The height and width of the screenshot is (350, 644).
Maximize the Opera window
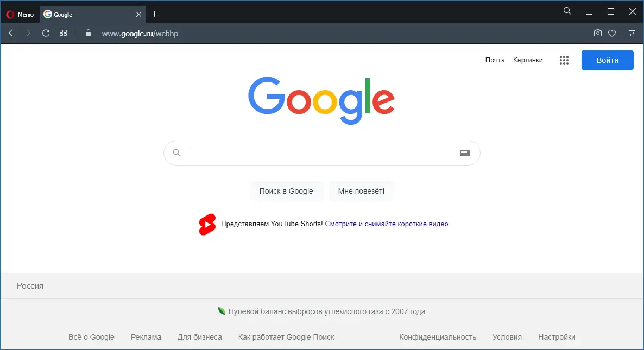[611, 11]
